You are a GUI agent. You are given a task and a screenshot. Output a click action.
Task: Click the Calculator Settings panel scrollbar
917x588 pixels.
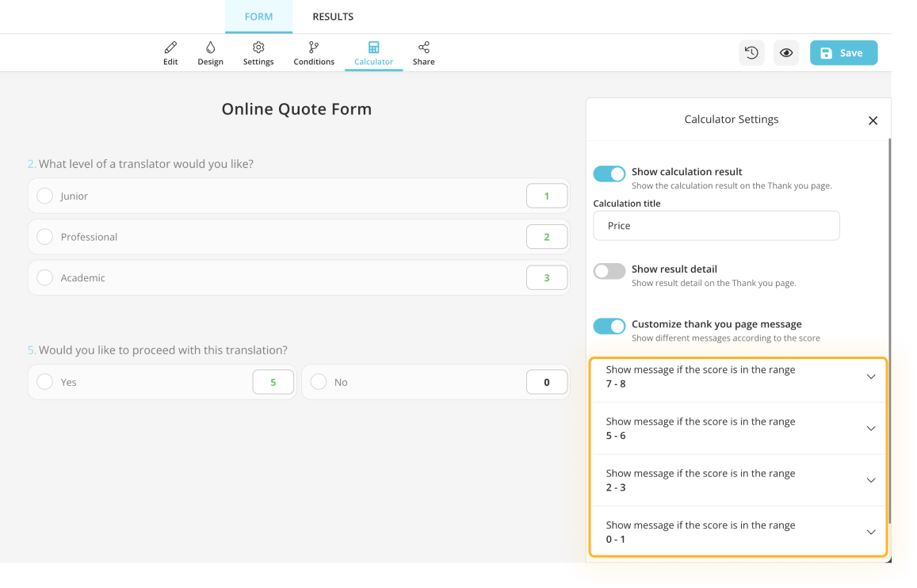[x=889, y=330]
